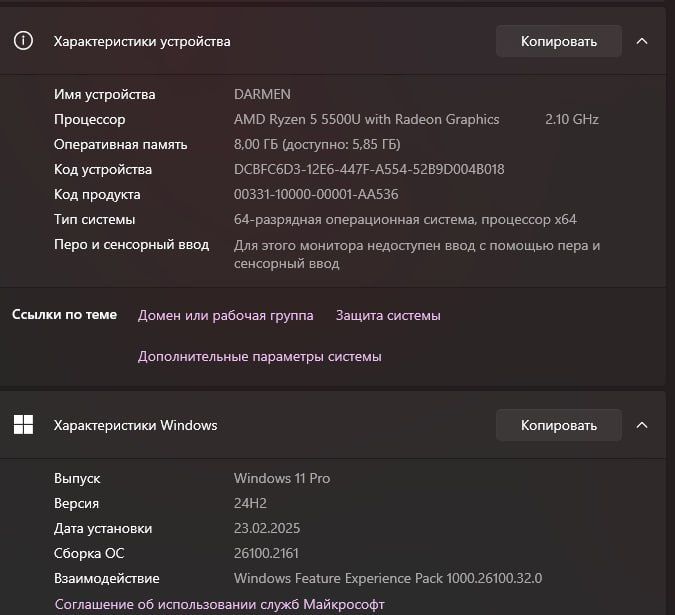Open Дополнительные параметры системы link
Viewport: 675px width, 615px height.
(260, 357)
